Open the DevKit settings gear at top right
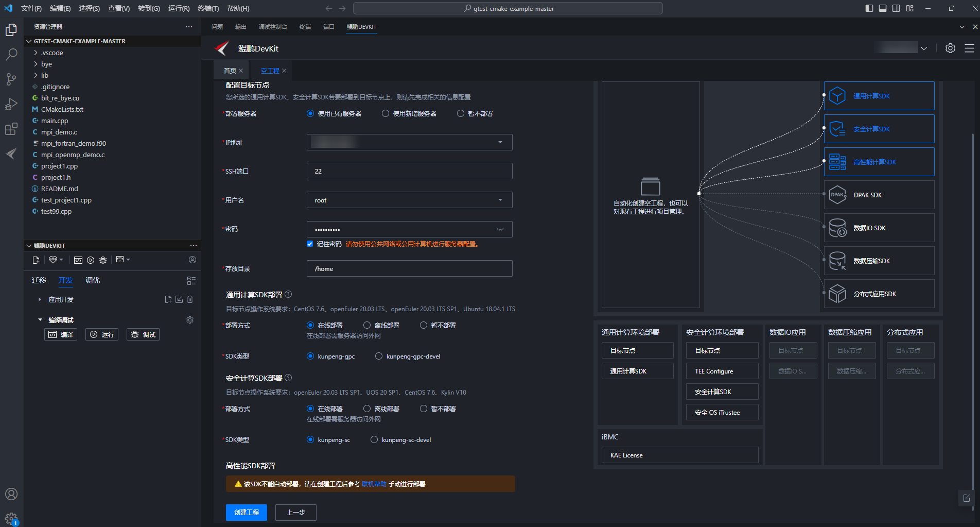 (x=950, y=48)
